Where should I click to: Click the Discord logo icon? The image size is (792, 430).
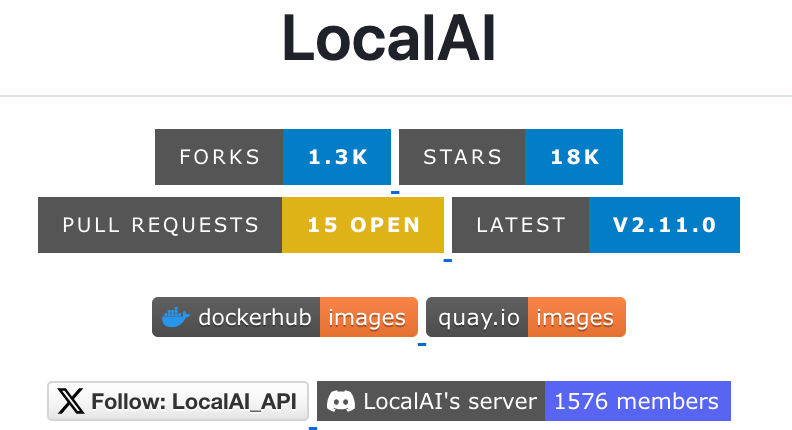(341, 402)
